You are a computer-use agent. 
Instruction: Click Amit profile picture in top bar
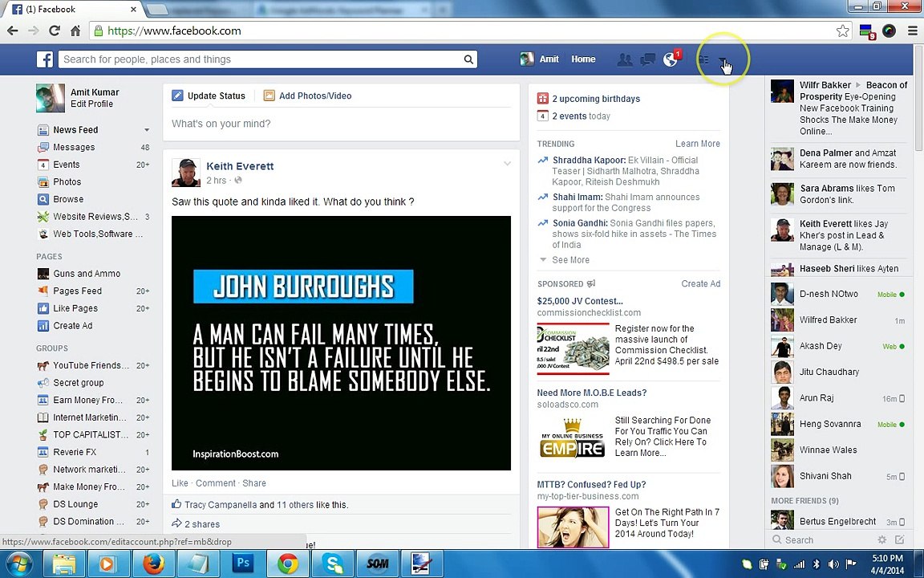tap(527, 59)
